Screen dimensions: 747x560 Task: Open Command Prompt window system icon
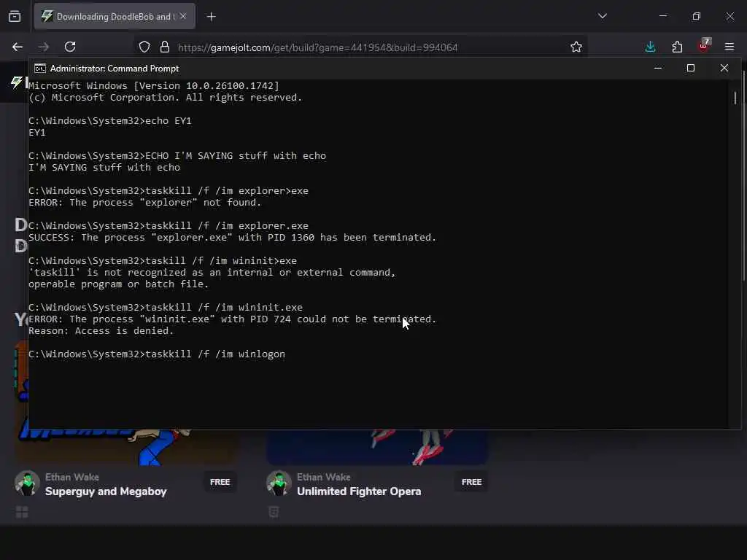pos(40,69)
